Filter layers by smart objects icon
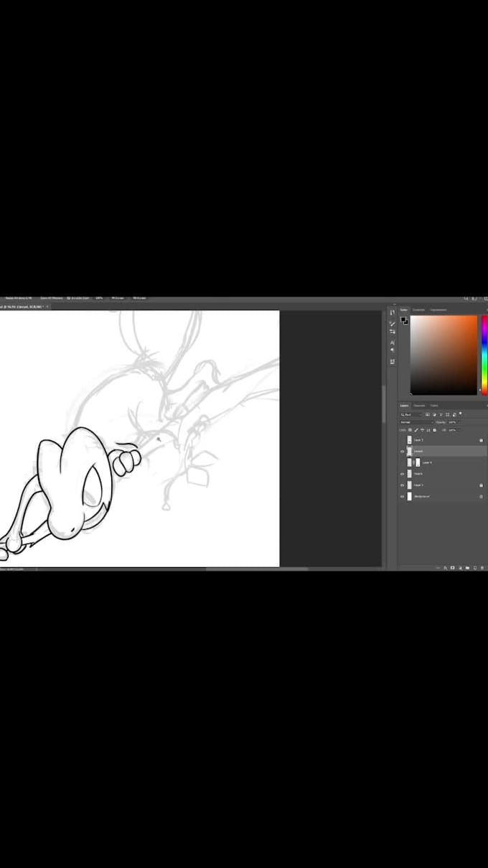The image size is (488, 868). pos(454,415)
